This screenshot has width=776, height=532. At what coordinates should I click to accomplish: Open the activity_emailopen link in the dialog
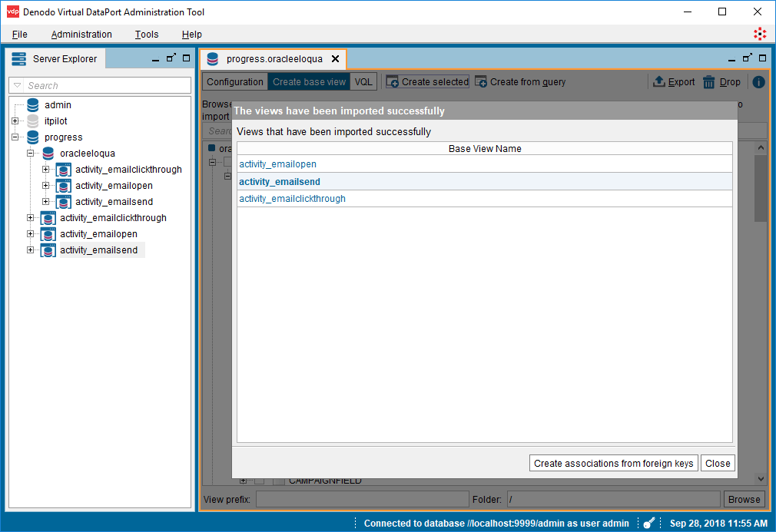click(277, 164)
